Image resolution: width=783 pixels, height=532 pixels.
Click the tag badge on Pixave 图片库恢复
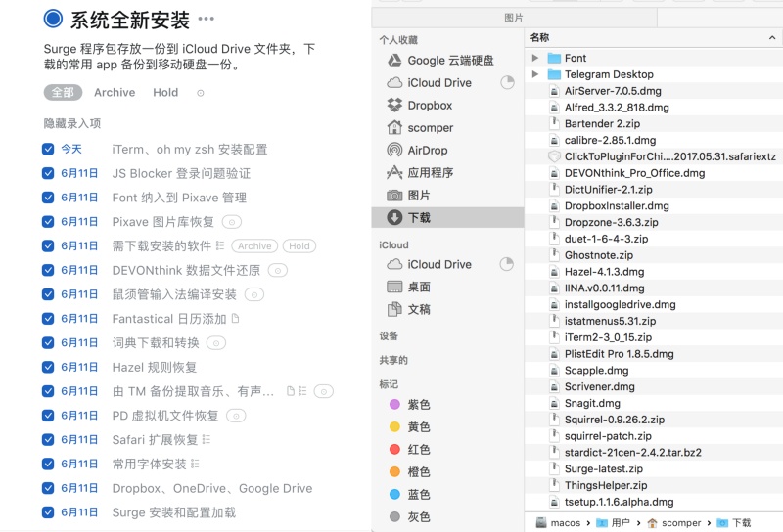click(232, 222)
